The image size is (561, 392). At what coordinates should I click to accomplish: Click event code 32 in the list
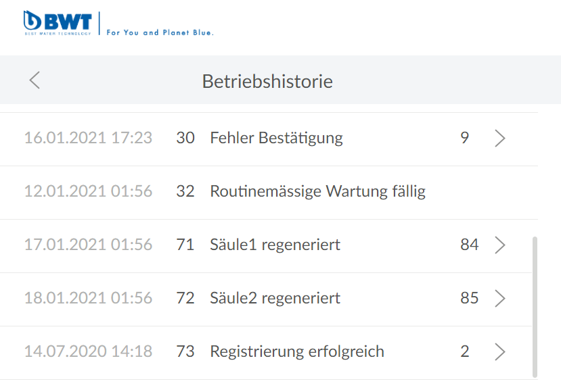click(185, 192)
